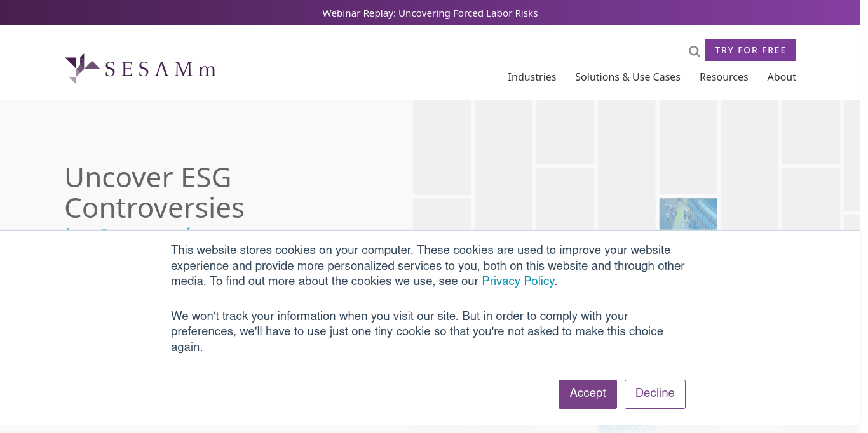Open the Industries menu
Viewport: 868px width, 433px height.
(532, 77)
